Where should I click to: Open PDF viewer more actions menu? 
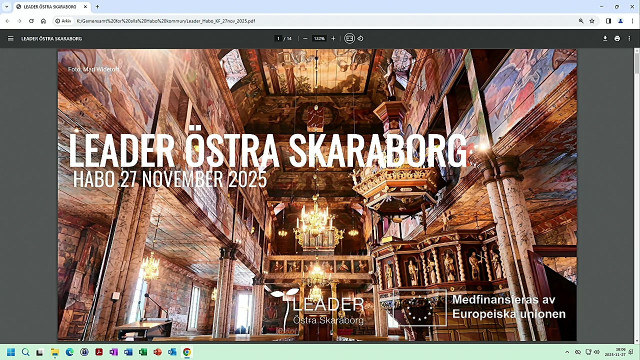tap(629, 38)
